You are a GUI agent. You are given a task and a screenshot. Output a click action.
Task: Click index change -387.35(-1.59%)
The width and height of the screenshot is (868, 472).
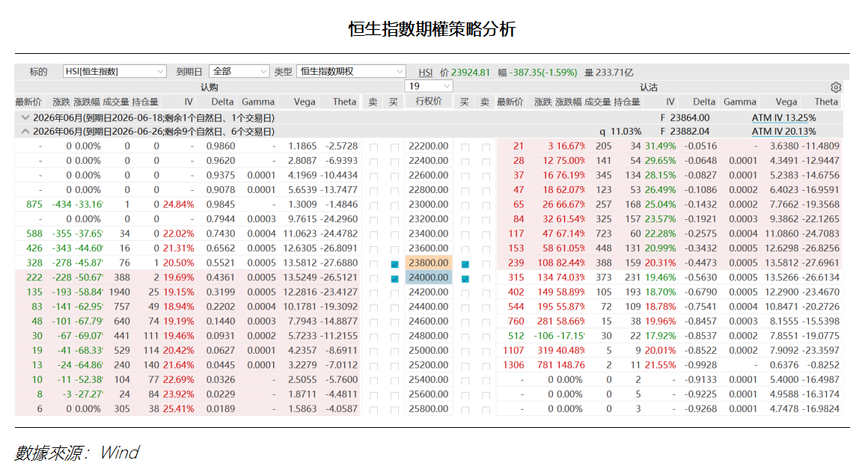[543, 73]
